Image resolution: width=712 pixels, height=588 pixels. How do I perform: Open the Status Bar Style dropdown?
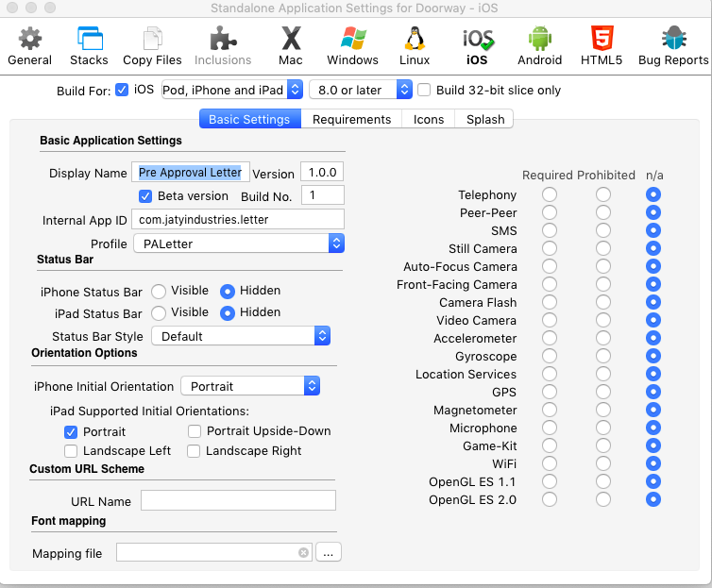click(x=240, y=336)
